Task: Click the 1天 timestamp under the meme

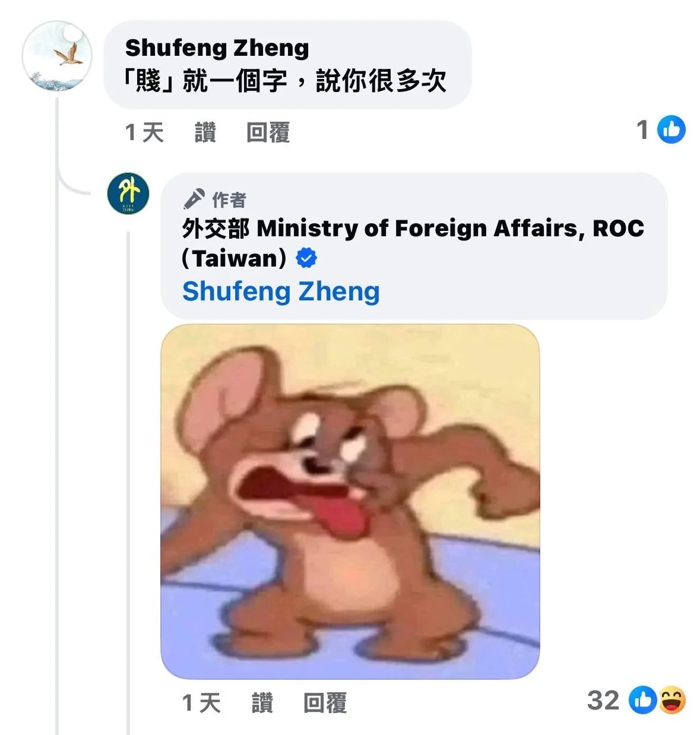Action: click(201, 703)
